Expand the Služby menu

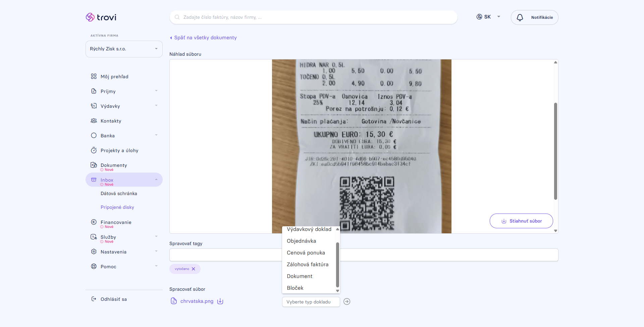(156, 237)
